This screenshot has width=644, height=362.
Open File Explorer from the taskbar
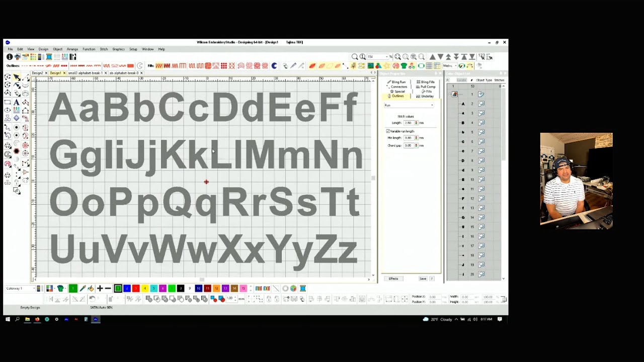pyautogui.click(x=27, y=319)
